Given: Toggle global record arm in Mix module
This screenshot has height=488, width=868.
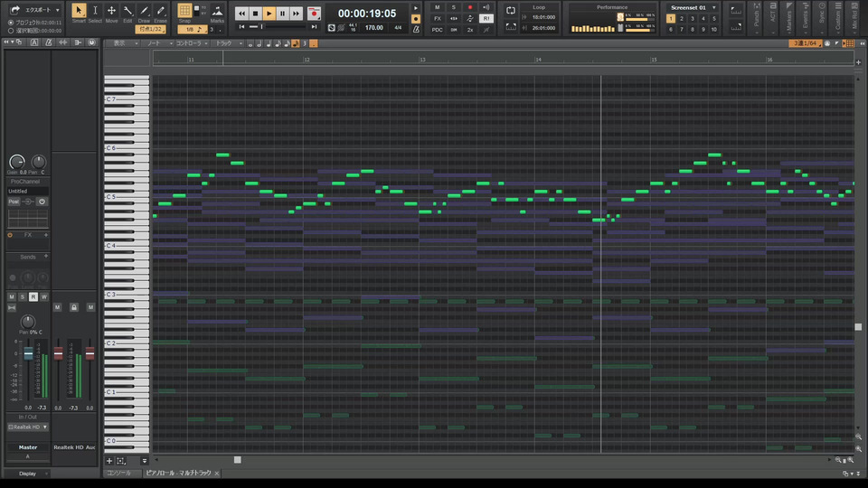Looking at the screenshot, I should [x=470, y=8].
